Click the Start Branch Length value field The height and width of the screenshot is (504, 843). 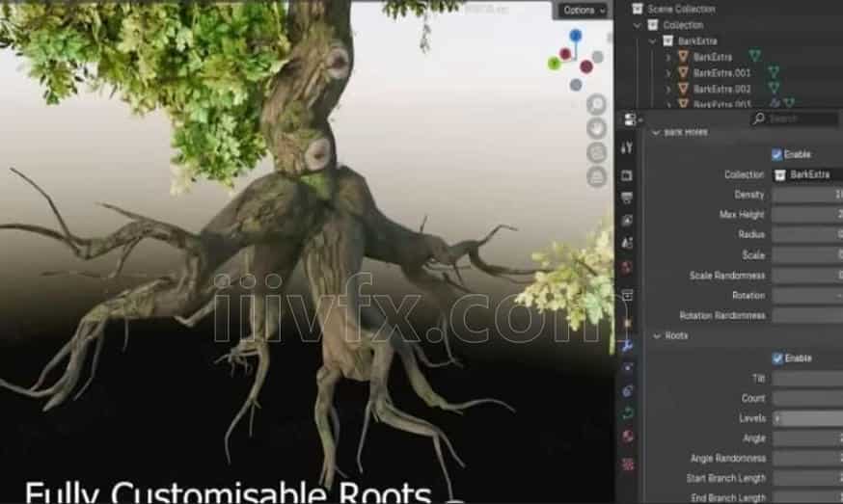807,478
